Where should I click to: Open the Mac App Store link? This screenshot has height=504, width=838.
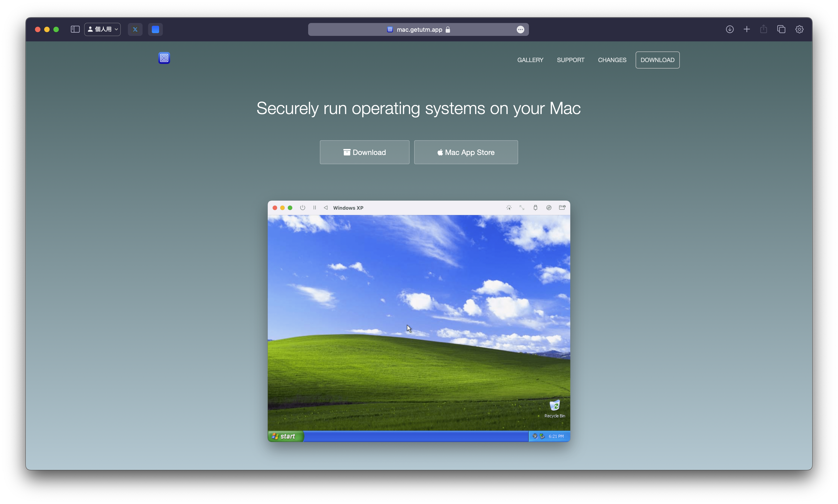[466, 152]
